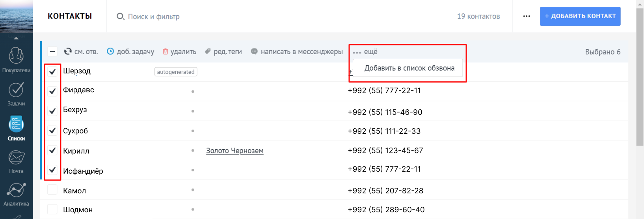Click the Поиск и фильтр search field
644x219 pixels.
(x=154, y=17)
